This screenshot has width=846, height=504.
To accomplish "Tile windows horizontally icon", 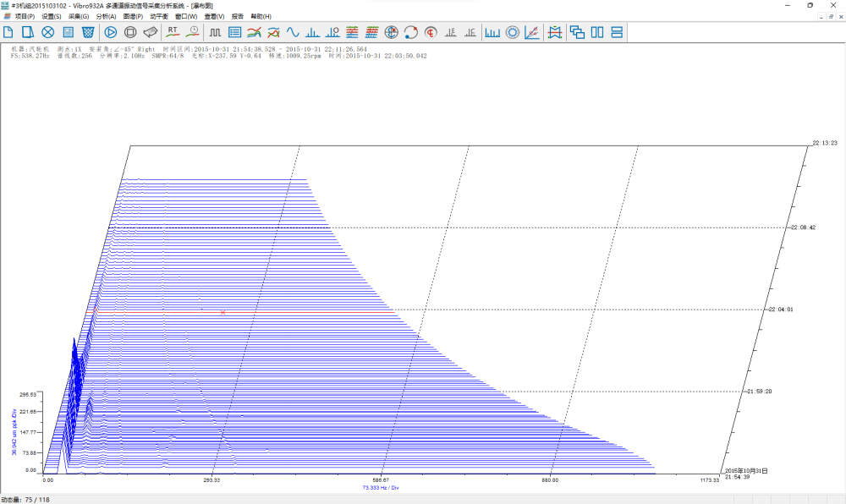I will point(617,32).
